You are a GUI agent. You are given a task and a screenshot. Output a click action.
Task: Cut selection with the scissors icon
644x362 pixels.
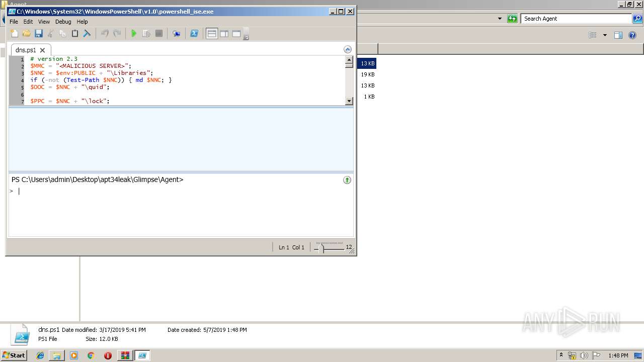(50, 34)
